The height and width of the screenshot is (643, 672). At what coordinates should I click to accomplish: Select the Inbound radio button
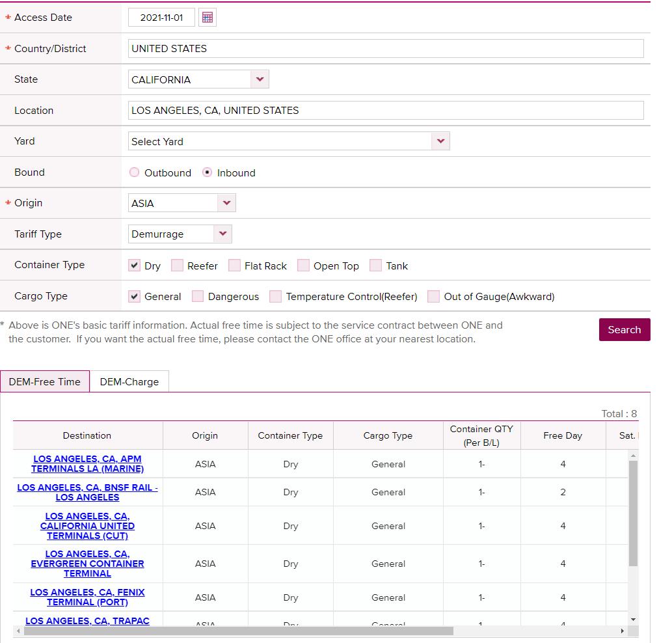(x=208, y=172)
